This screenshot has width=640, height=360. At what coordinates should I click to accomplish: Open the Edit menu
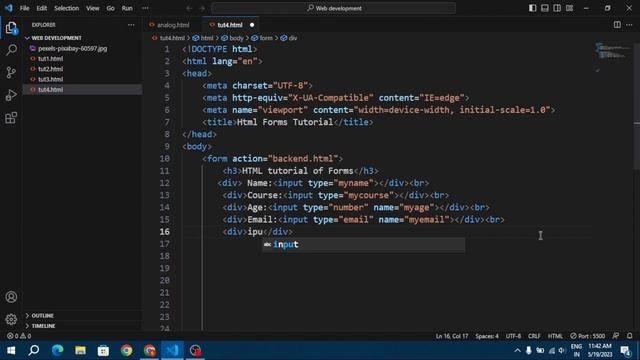[41, 8]
